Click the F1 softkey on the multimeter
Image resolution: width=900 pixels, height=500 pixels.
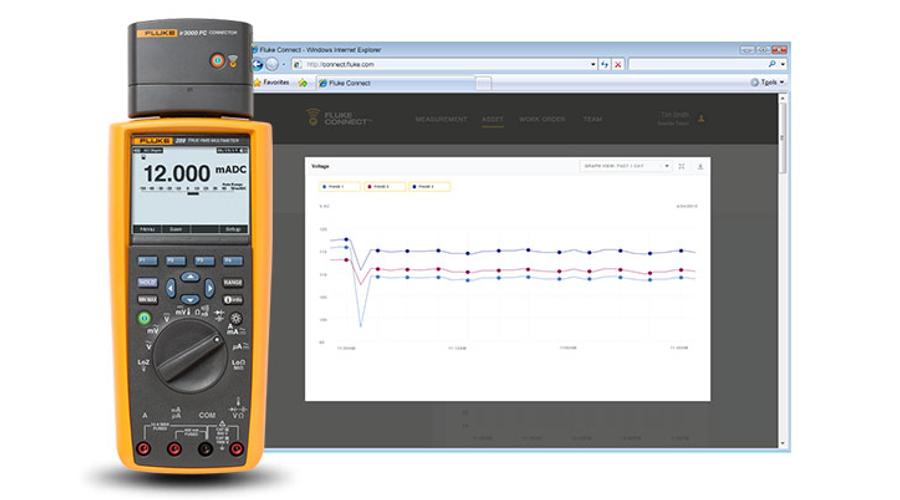148,261
